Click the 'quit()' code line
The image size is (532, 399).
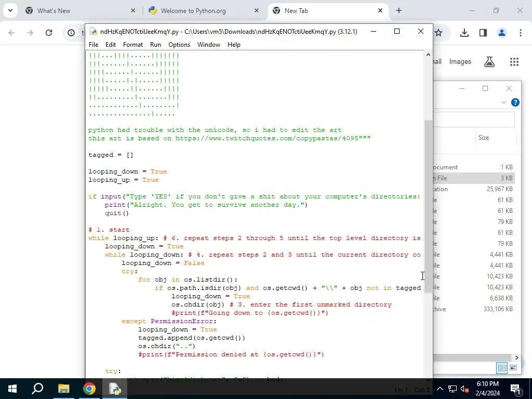pos(117,213)
